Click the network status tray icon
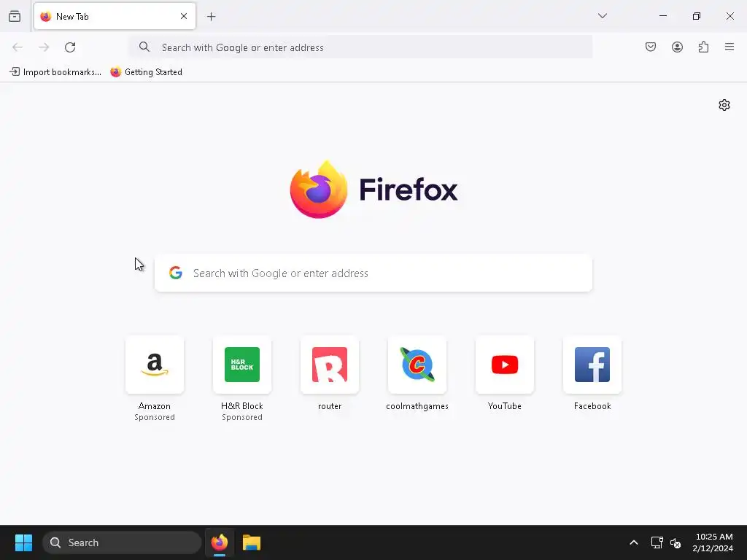This screenshot has height=560, width=747. (x=657, y=542)
